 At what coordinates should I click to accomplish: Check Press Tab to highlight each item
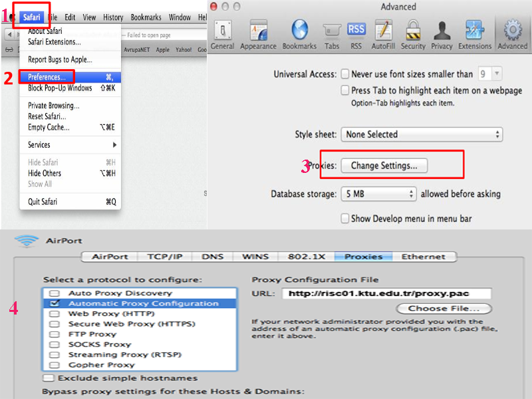click(345, 90)
